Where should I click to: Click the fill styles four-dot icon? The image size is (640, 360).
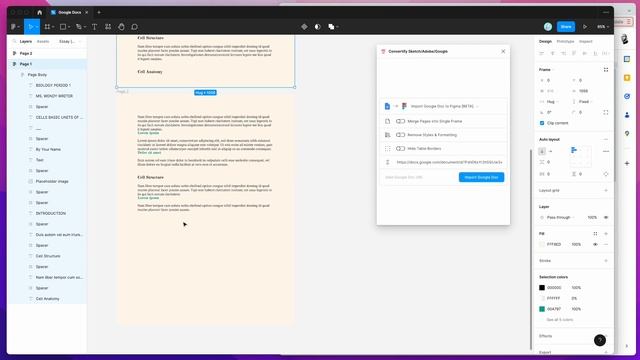[595, 233]
